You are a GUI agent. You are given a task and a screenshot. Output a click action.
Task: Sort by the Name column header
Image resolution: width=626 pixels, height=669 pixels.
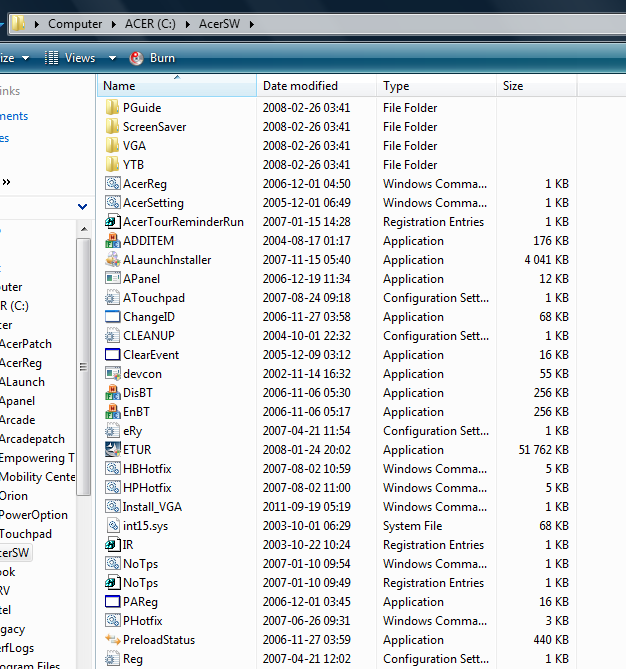point(177,86)
